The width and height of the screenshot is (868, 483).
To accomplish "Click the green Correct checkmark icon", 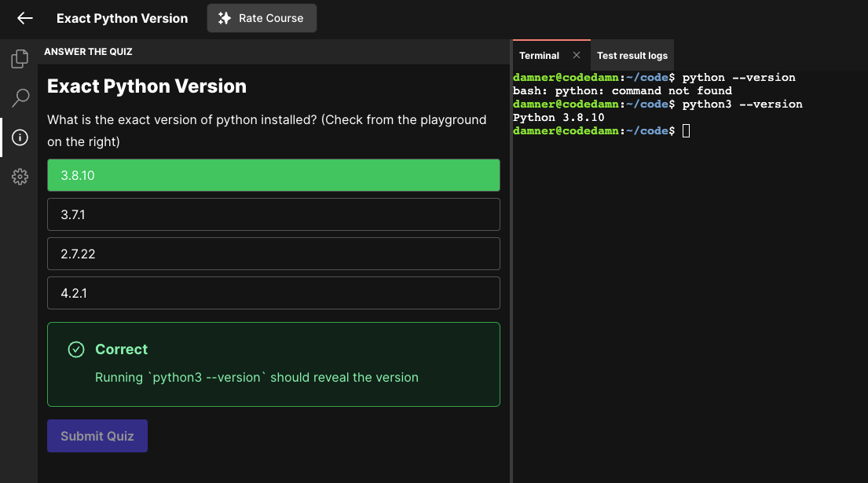I will coord(76,349).
